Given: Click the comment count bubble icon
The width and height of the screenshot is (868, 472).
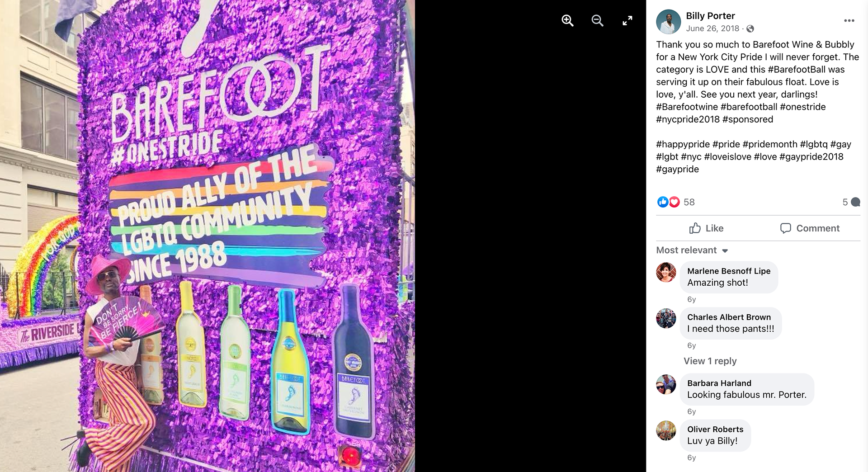Looking at the screenshot, I should point(855,202).
